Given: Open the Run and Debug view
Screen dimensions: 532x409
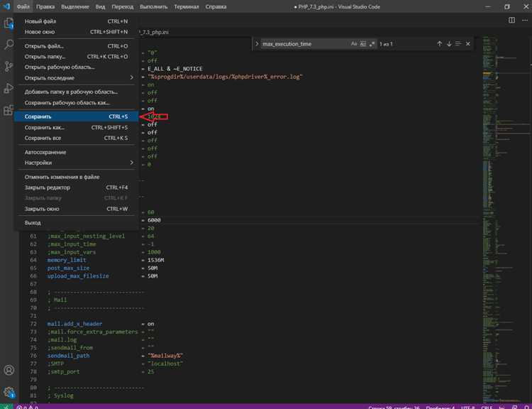Looking at the screenshot, I should point(9,88).
